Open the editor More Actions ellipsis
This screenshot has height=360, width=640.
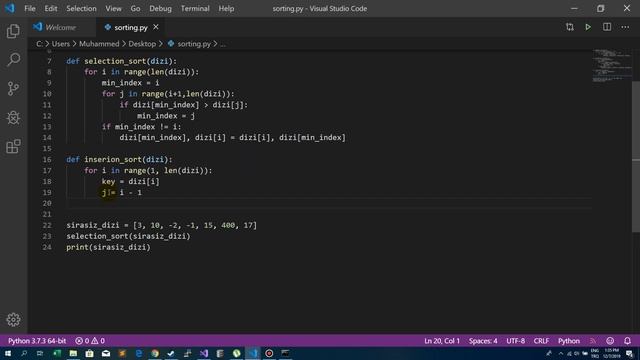[x=625, y=27]
